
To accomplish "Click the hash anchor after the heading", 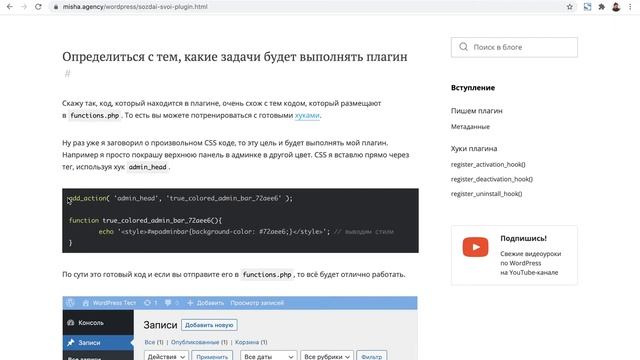I will (67, 73).
